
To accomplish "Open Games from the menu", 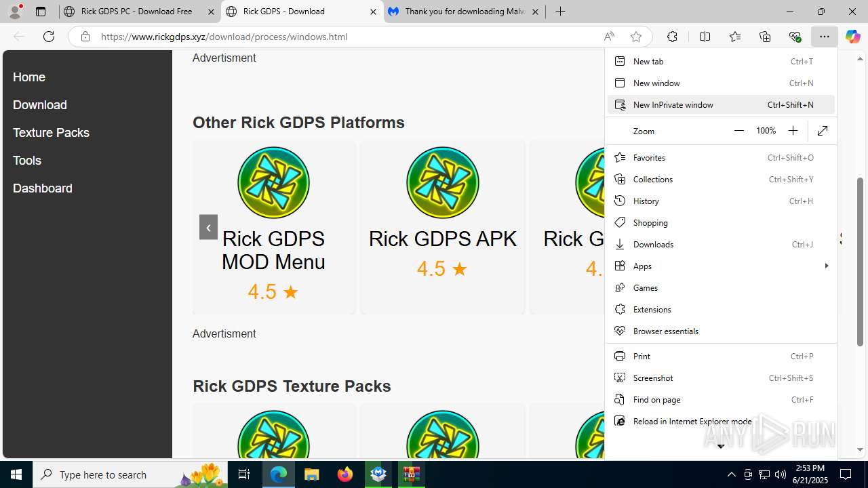I will [720, 287].
